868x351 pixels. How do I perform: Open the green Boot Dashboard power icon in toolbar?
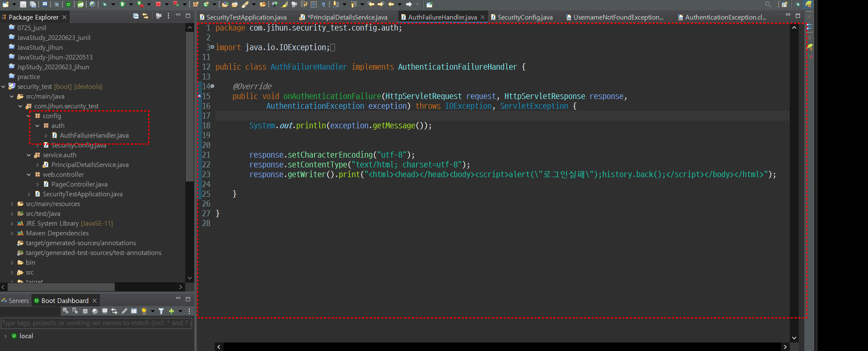pyautogui.click(x=68, y=4)
